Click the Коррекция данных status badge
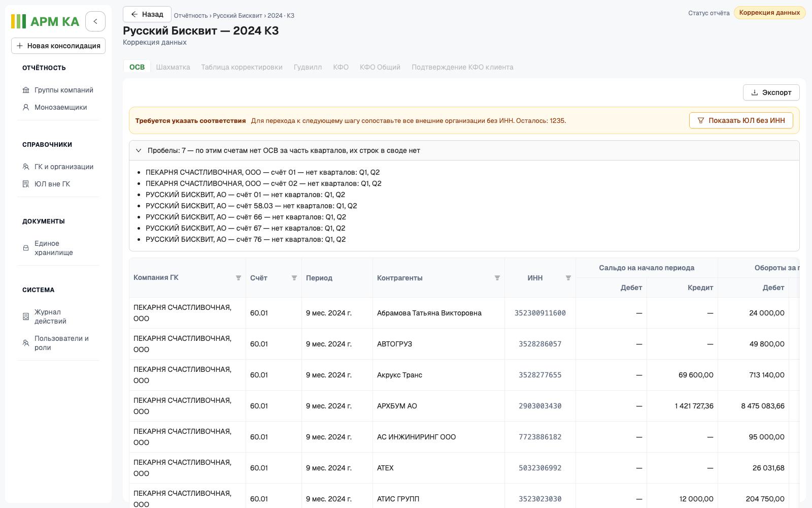Screen dimensions: 812x508 [x=769, y=13]
